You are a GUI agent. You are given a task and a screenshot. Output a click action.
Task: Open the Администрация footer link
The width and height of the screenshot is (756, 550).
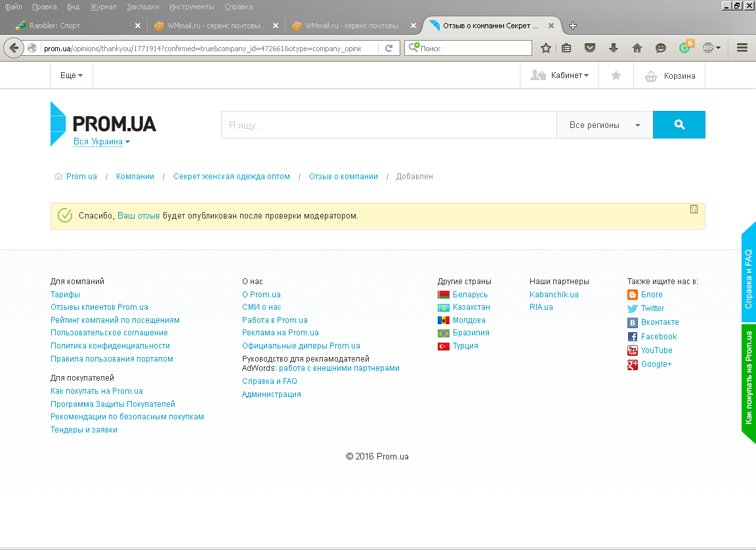click(x=272, y=394)
